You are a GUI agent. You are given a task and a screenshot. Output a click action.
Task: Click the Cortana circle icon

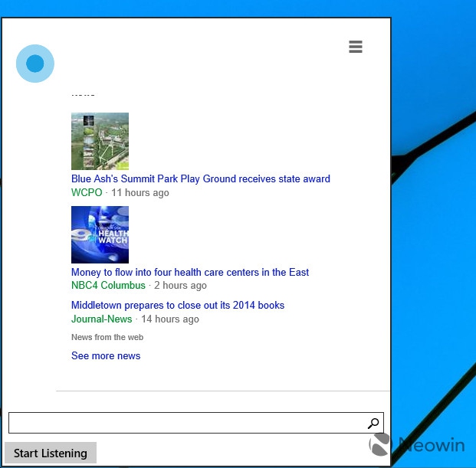[x=35, y=64]
